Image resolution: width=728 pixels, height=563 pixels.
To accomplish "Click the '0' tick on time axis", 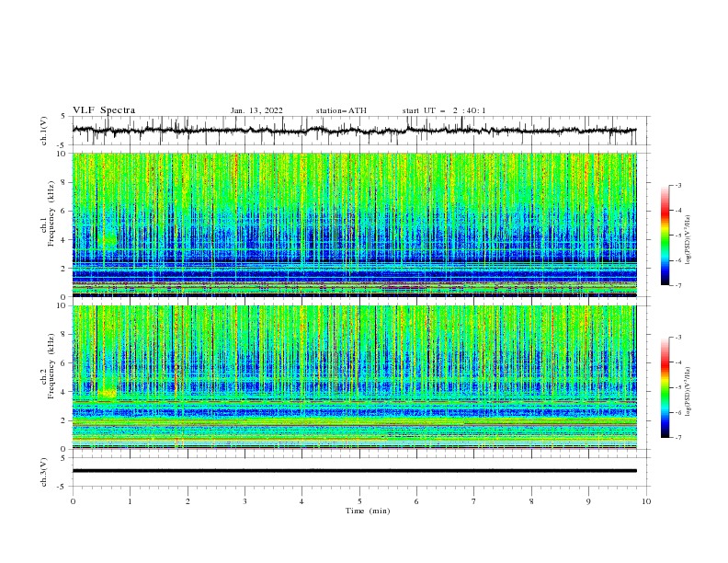I will click(73, 501).
